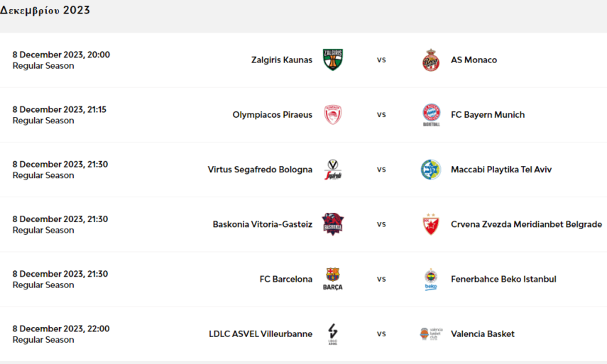Click the Crvena Zvezda team logo
Screen dimensions: 607x364
click(431, 224)
